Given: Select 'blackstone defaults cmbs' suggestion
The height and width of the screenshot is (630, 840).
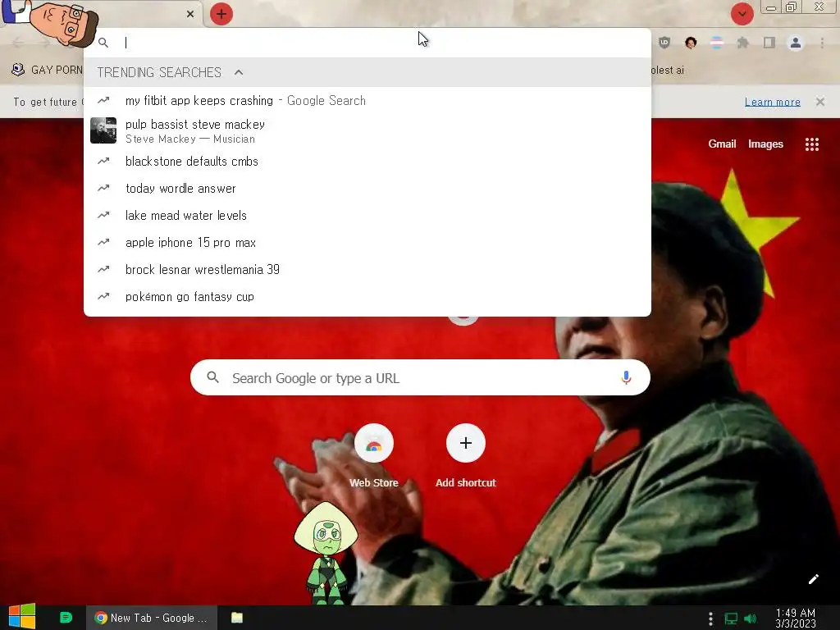Looking at the screenshot, I should click(x=367, y=162).
